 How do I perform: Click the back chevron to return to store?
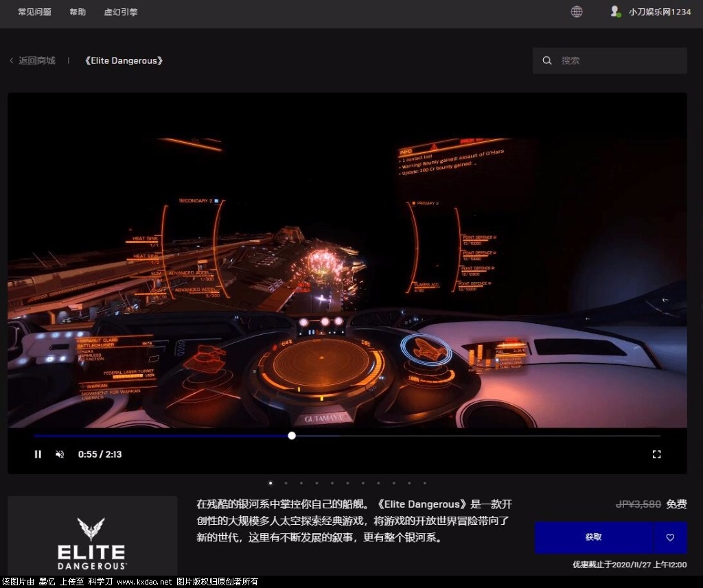(12, 60)
